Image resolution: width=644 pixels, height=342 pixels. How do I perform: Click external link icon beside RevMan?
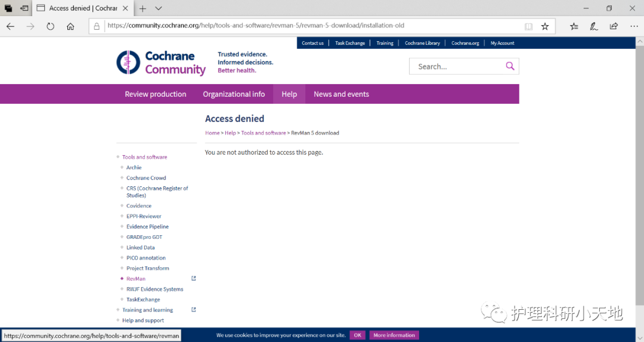pyautogui.click(x=194, y=278)
